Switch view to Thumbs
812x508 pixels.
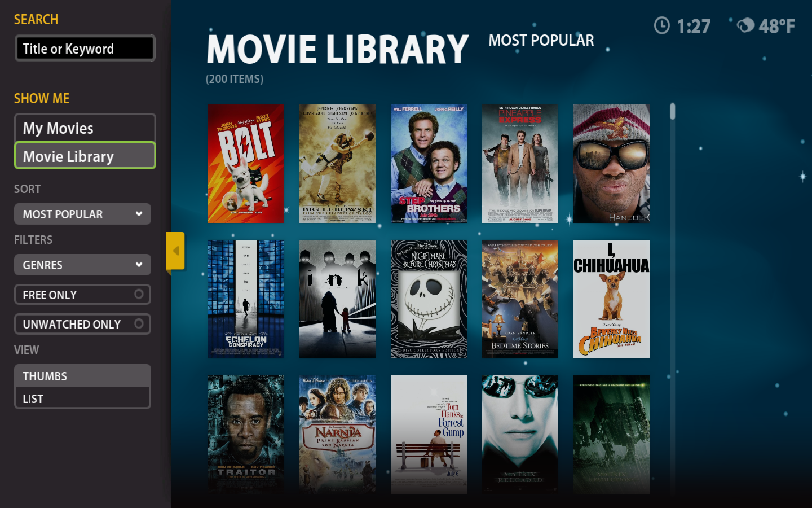[x=82, y=376]
